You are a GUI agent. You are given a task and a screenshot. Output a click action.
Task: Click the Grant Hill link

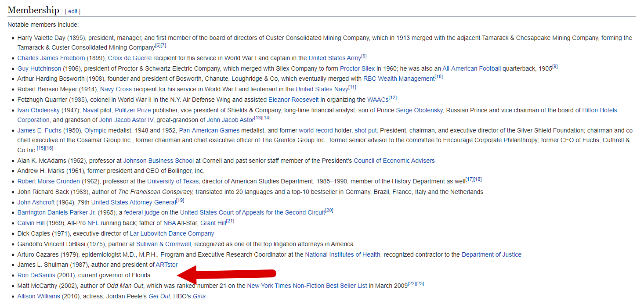[213, 223]
